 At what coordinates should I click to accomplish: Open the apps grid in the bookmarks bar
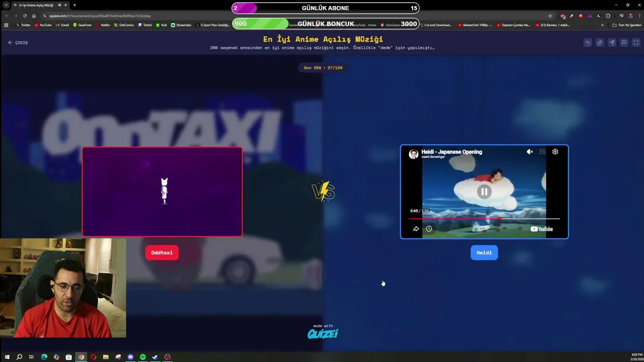(6, 25)
